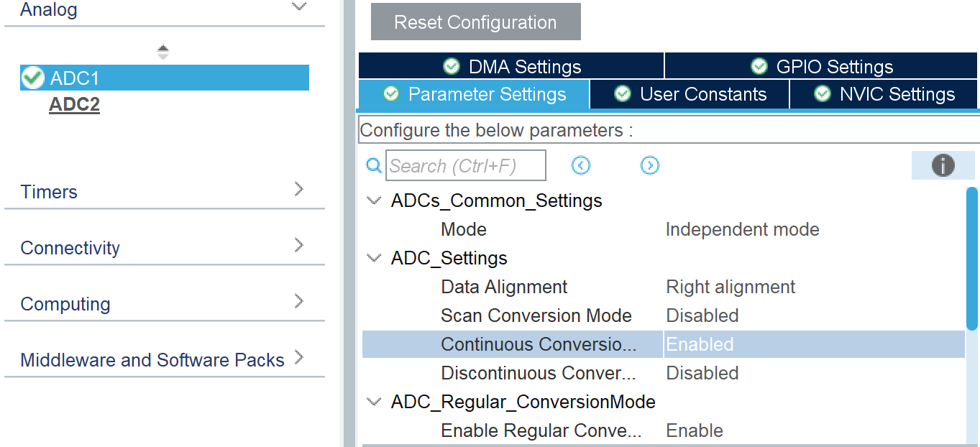Click the search magnifier icon
The width and height of the screenshot is (980, 447).
[x=374, y=166]
